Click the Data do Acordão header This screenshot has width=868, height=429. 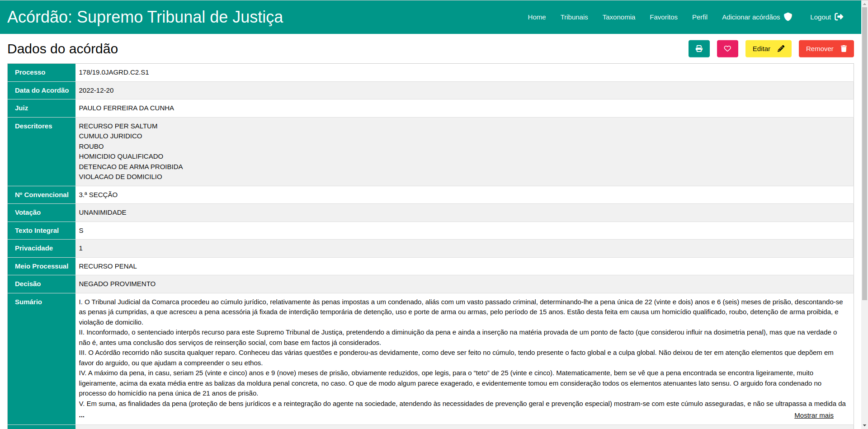pos(42,90)
